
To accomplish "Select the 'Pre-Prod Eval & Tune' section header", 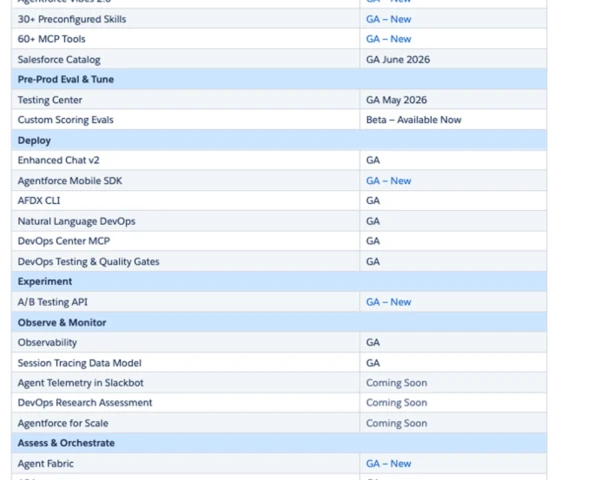I will tap(279, 80).
